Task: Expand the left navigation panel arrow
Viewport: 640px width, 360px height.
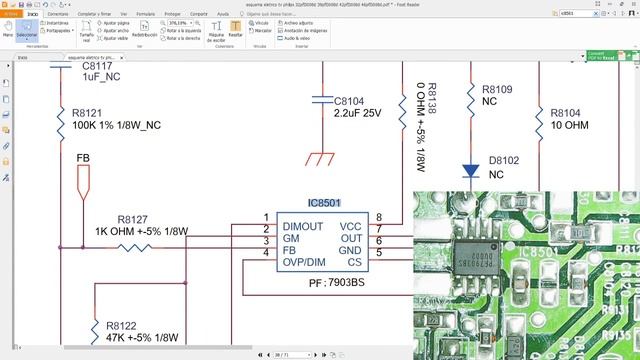Action: click(8, 66)
